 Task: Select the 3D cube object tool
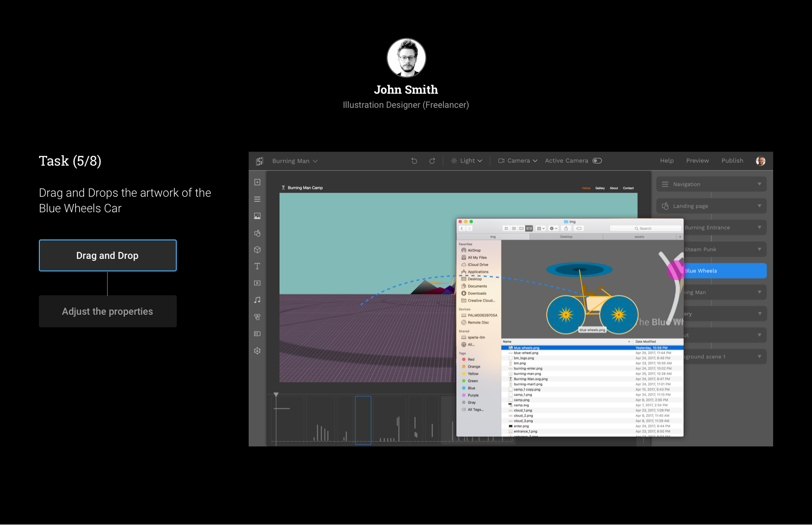257,250
